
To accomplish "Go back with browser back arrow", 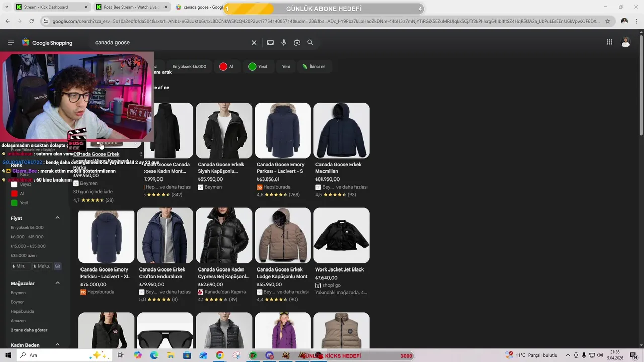I will tap(7, 21).
